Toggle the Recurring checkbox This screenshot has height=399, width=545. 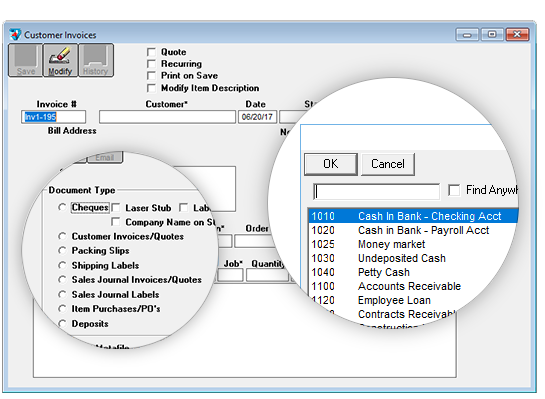tap(151, 64)
